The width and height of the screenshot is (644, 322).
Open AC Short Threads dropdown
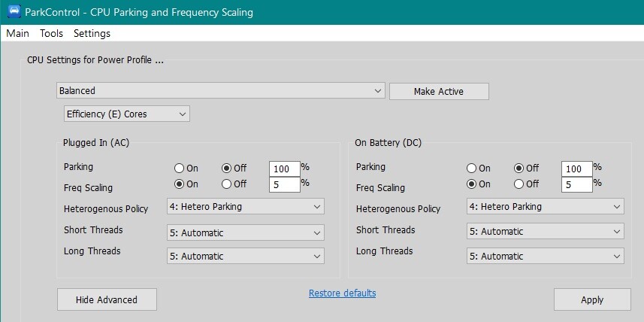pos(246,232)
